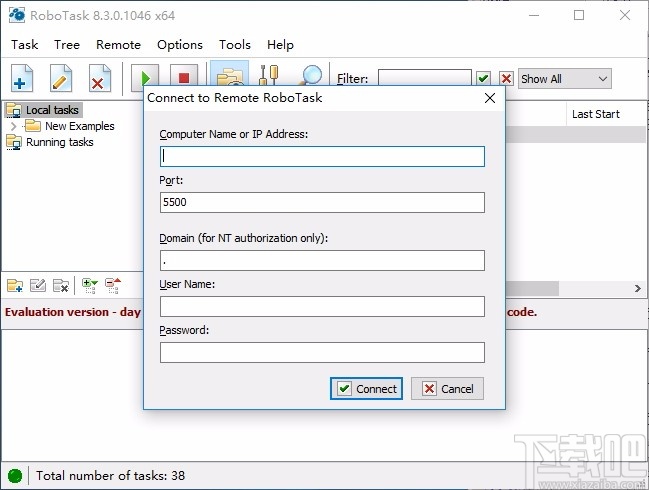Open the Tree menu
Image resolution: width=649 pixels, height=490 pixels.
point(67,44)
